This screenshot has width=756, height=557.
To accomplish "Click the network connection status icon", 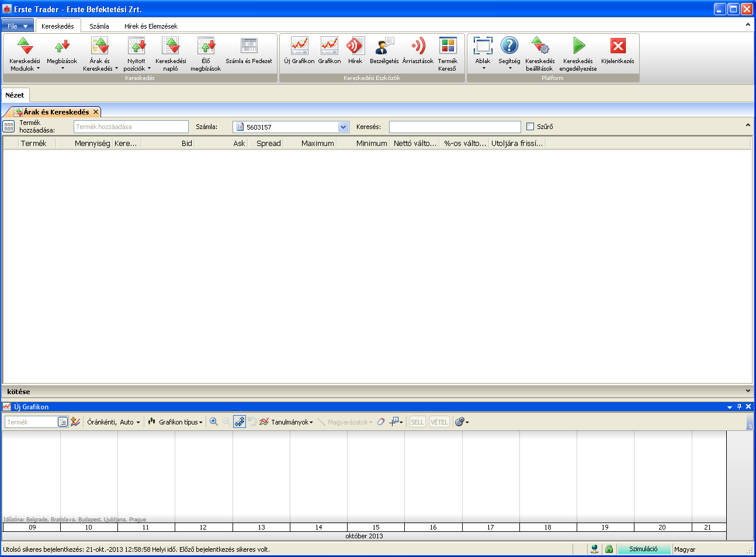I will point(594,549).
